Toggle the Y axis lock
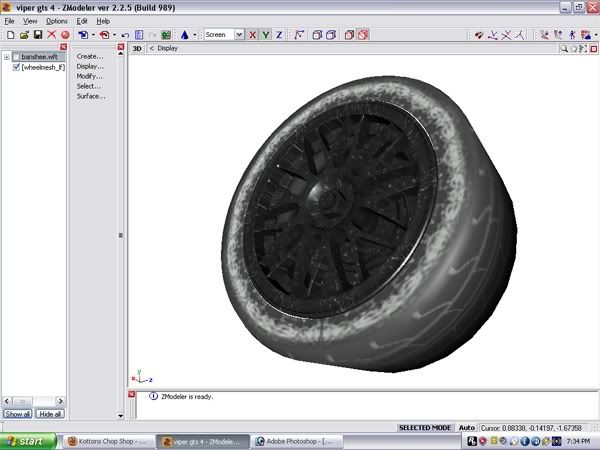Image resolution: width=600 pixels, height=450 pixels. coord(265,34)
